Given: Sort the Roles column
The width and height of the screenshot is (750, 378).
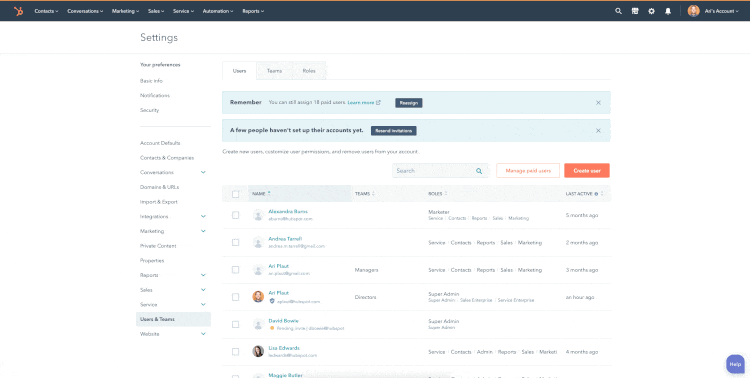Looking at the screenshot, I should (446, 194).
